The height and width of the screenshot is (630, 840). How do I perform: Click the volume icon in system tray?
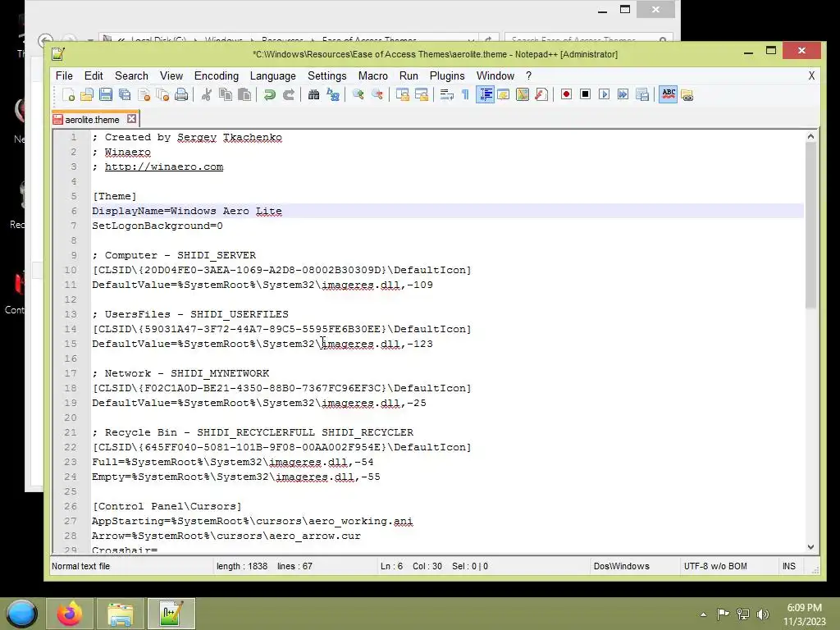763,614
